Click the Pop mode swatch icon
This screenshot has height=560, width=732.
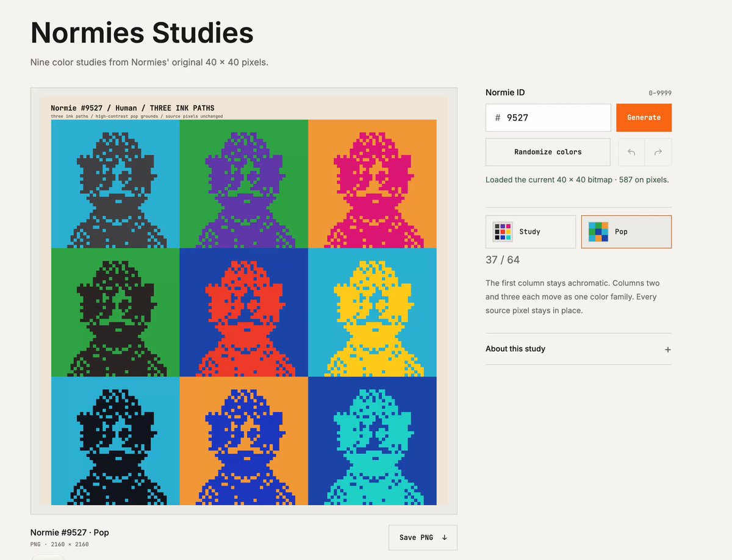point(598,232)
